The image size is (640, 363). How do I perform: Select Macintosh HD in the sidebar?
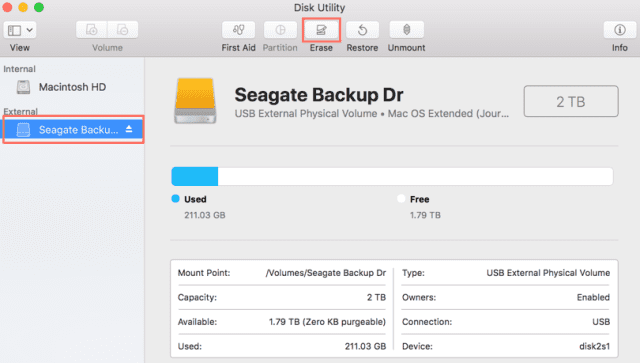pos(72,87)
